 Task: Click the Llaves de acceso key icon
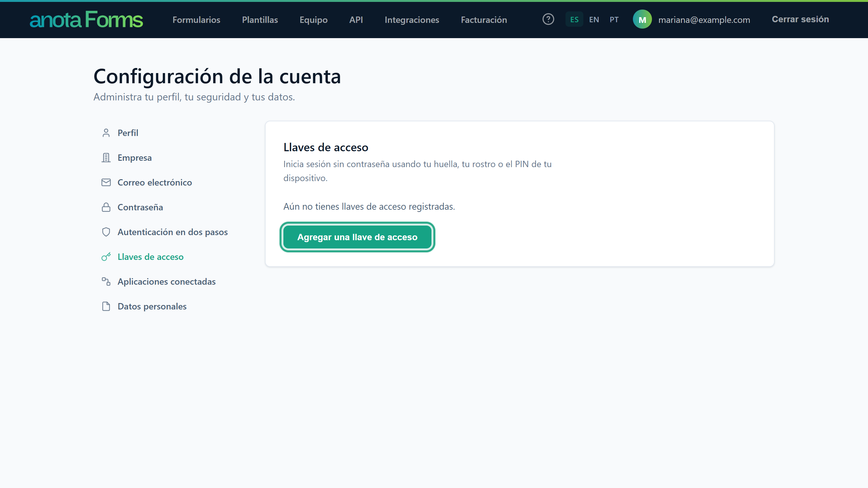106,257
